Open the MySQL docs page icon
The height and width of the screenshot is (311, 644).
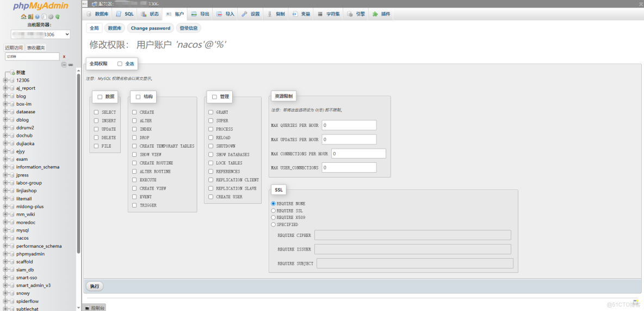tap(44, 17)
